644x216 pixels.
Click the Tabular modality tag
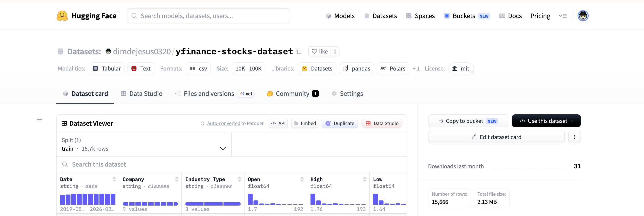[x=106, y=69]
